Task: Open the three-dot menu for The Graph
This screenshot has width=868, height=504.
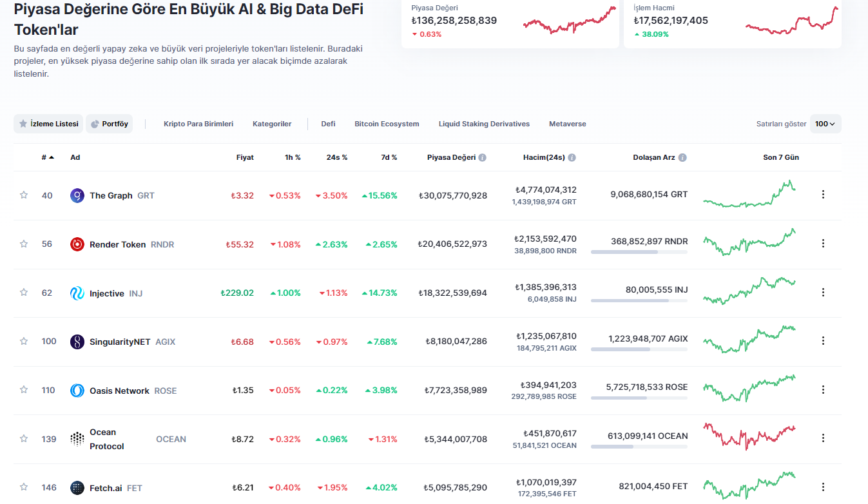Action: point(823,194)
